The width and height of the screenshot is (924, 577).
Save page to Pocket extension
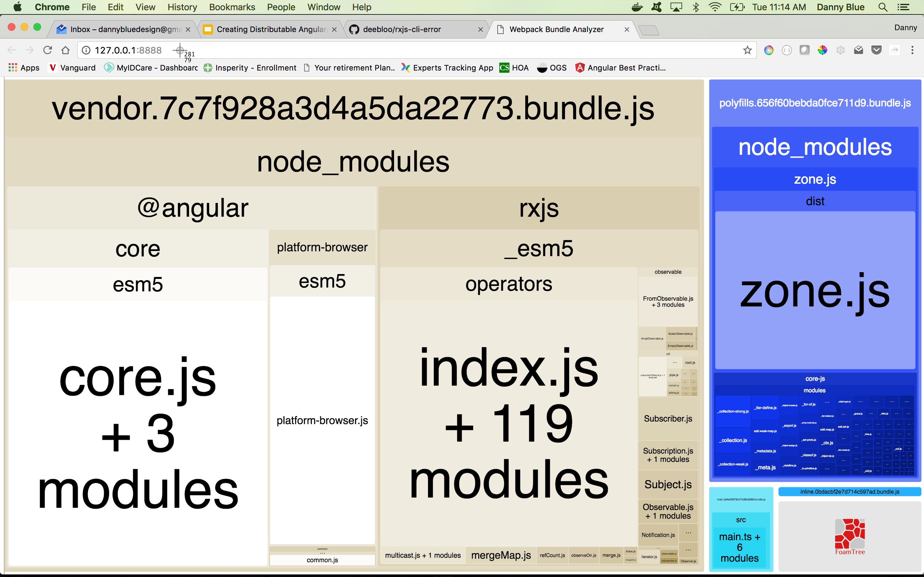[x=876, y=50]
